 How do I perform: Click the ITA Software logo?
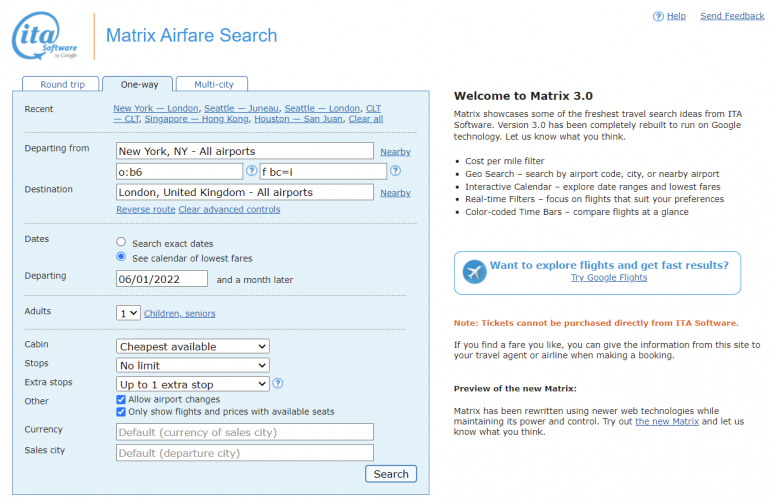click(x=45, y=37)
